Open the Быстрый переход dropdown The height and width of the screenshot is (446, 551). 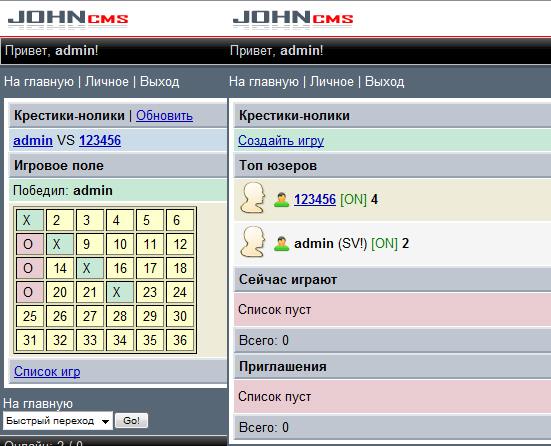[x=58, y=421]
